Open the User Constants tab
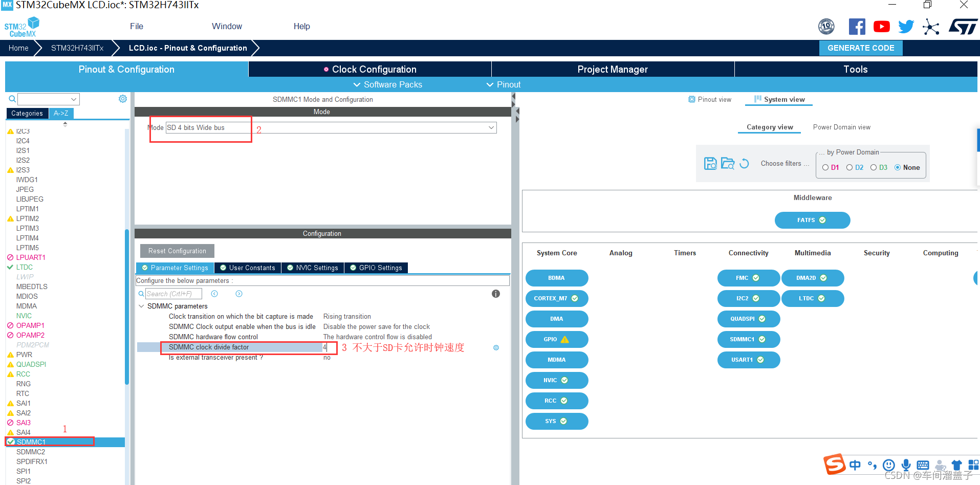 click(248, 268)
